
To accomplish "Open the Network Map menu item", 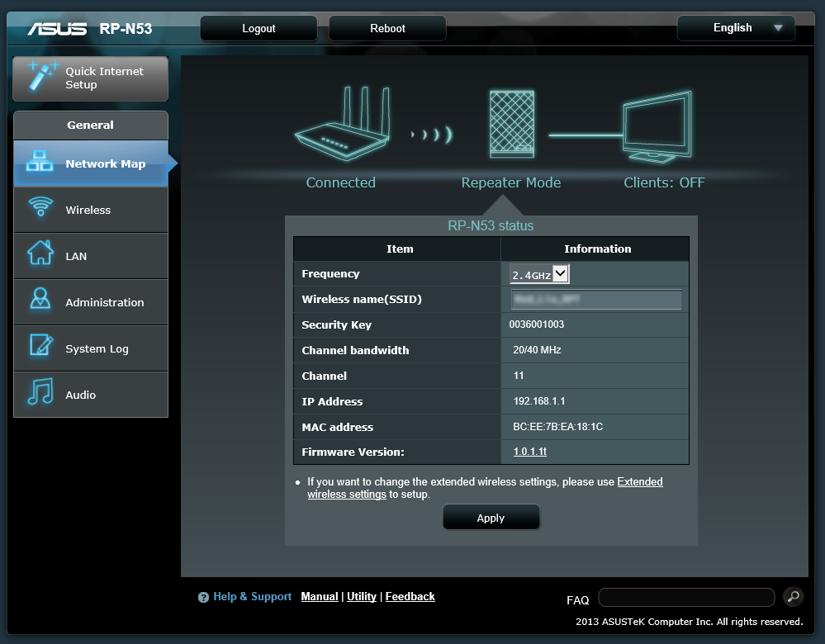I will coord(91,163).
